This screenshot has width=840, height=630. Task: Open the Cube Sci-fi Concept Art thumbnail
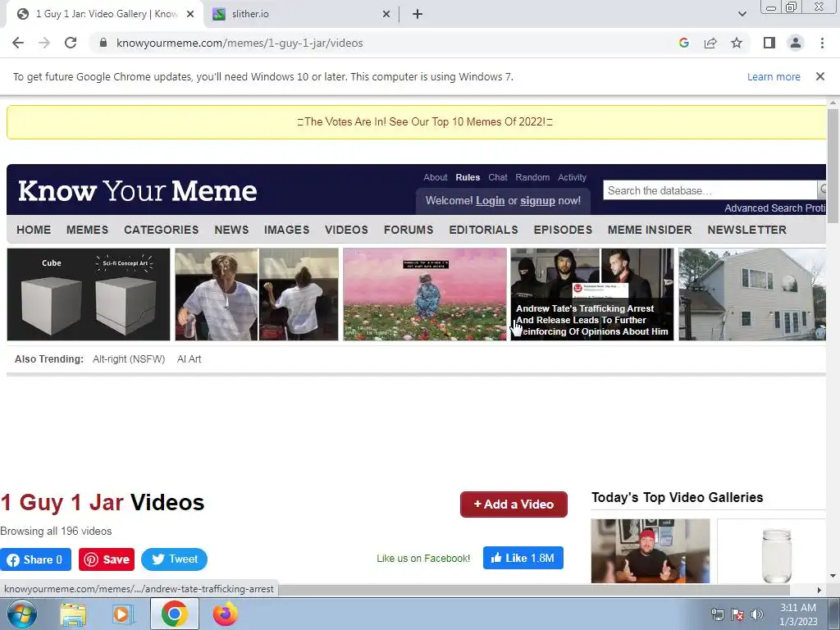tap(89, 294)
